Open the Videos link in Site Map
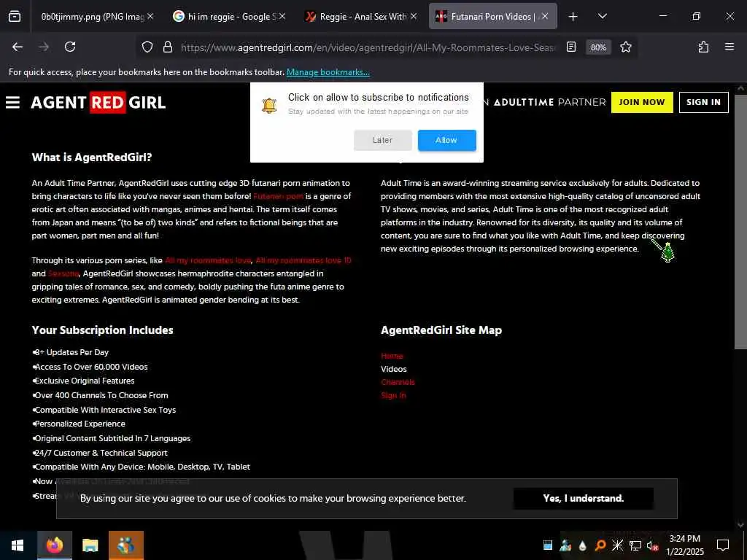 [393, 369]
